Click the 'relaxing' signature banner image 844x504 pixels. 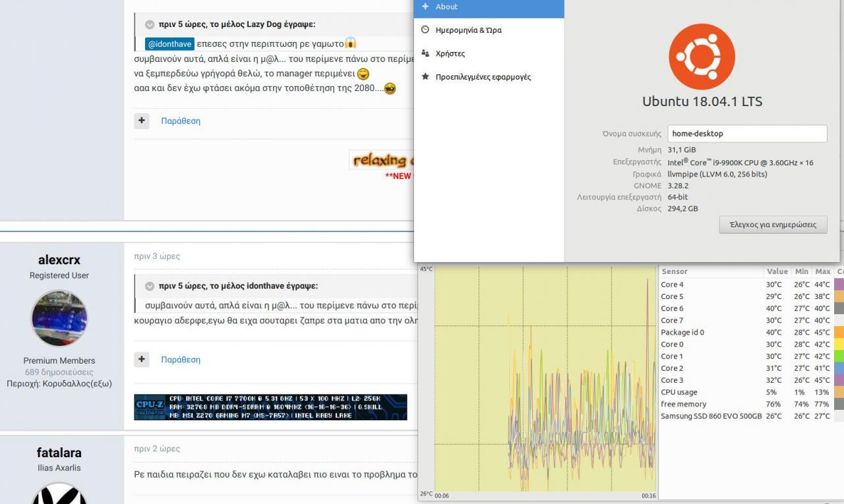pyautogui.click(x=381, y=160)
